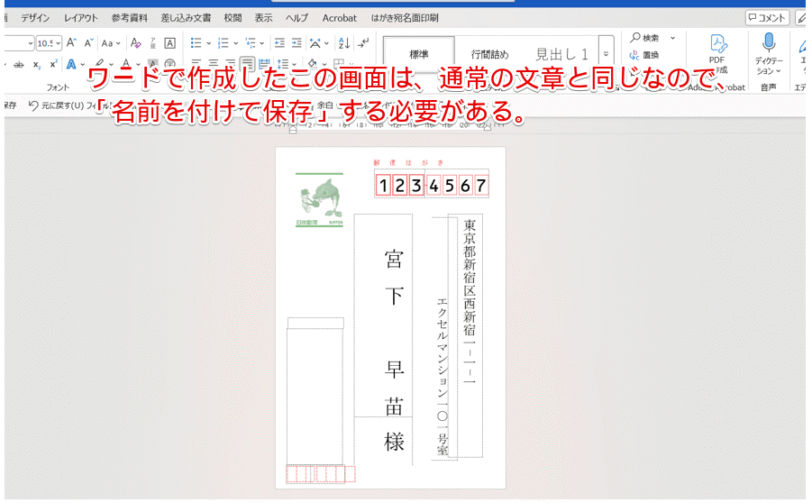This screenshot has height=503, width=812.
Task: Click the shading paint bucket color
Action: 312,64
